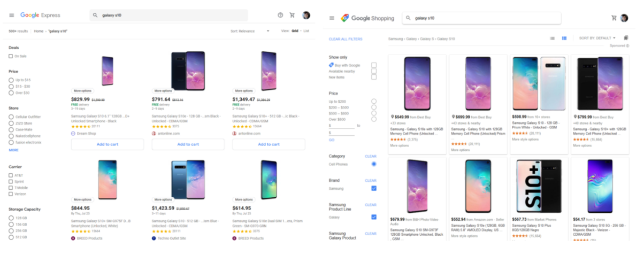This screenshot has width=644, height=255.
Task: Expand More options on the $829.99 Galaxy S10
Action: coord(82,91)
